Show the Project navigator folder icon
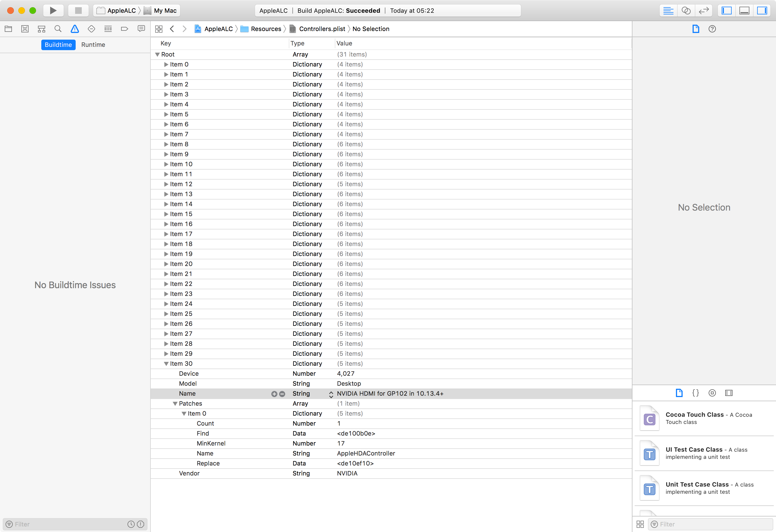This screenshot has width=776, height=532. pos(8,29)
